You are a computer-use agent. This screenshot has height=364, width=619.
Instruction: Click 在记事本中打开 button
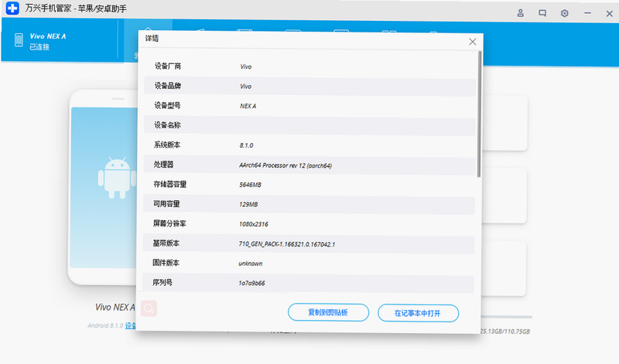pos(418,313)
